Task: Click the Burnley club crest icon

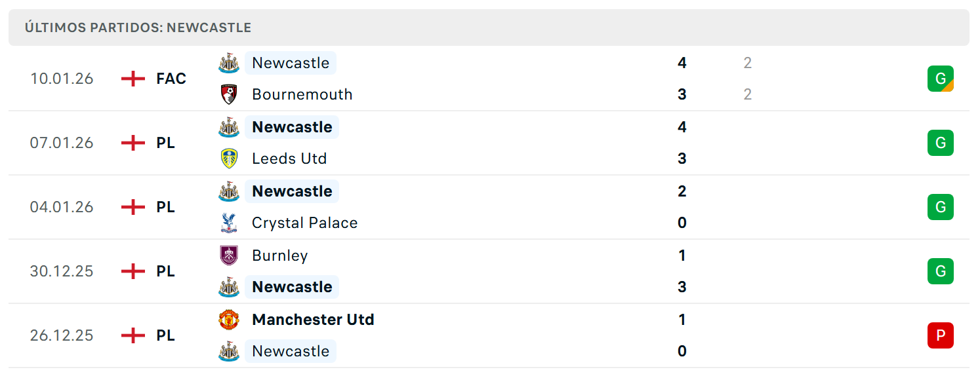Action: (229, 255)
